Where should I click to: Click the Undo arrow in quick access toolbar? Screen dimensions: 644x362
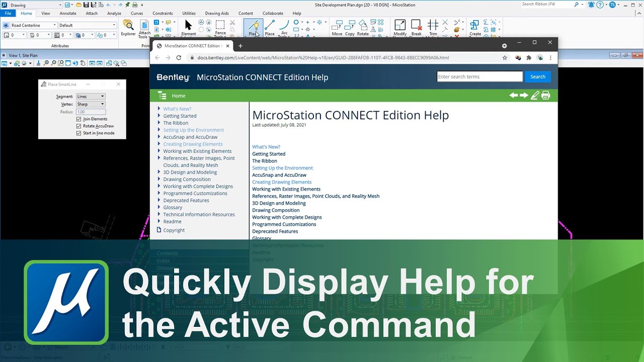(108, 5)
